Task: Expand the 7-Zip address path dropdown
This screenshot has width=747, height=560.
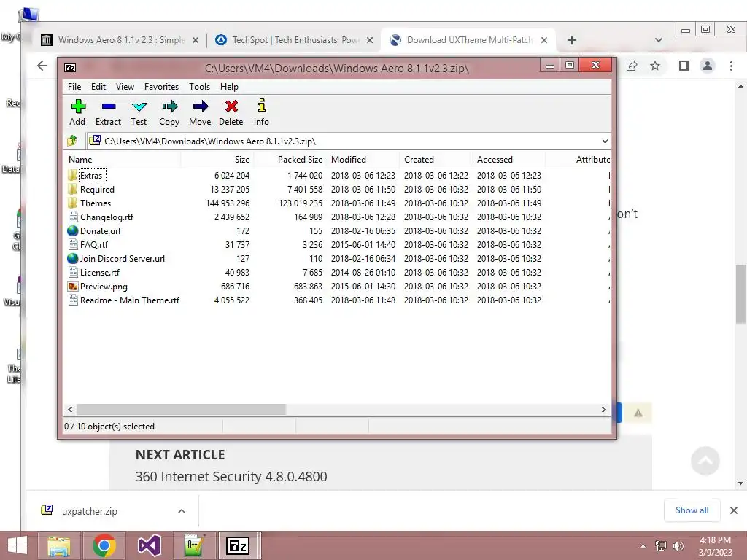Action: [x=605, y=141]
